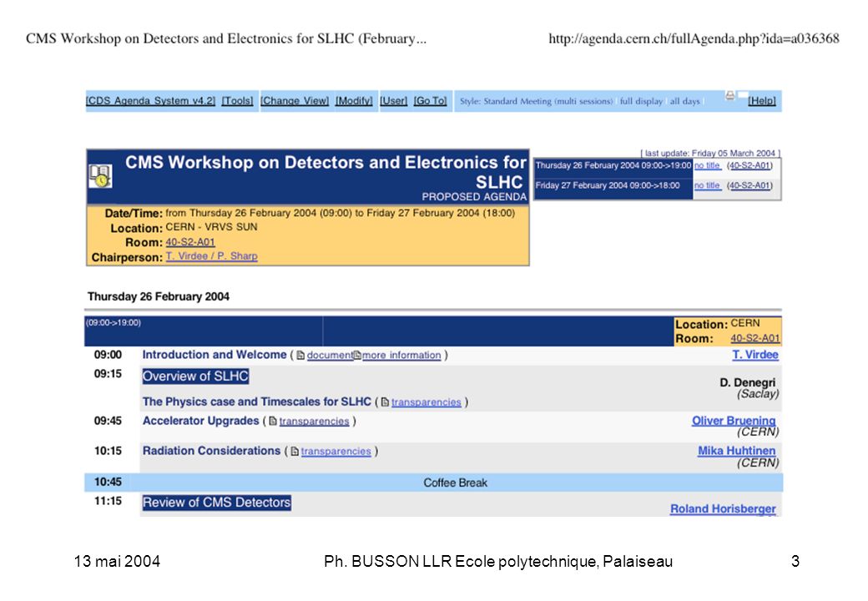Open speaker link Mika Huhtinen
868x601 pixels.
point(736,451)
